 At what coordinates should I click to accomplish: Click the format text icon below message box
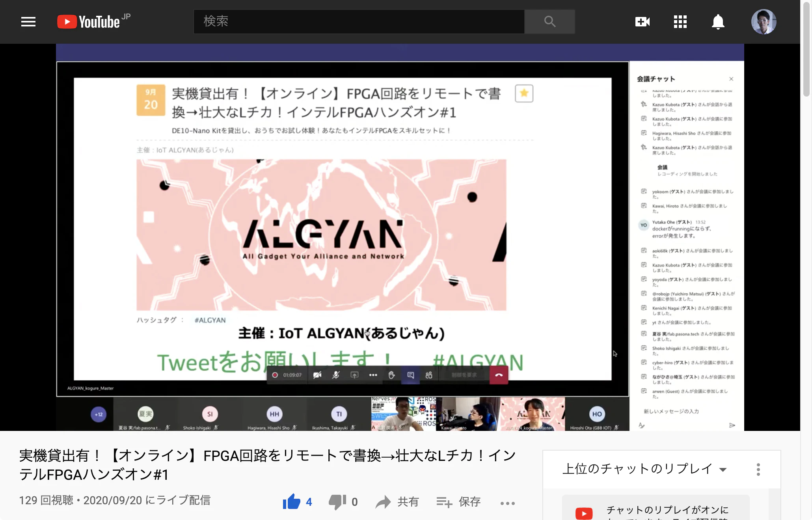point(642,425)
